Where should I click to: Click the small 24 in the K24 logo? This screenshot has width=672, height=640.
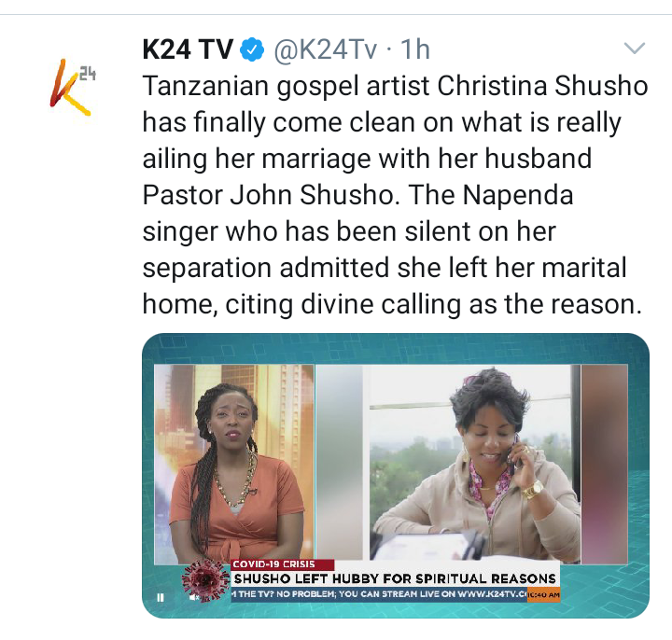[x=88, y=75]
